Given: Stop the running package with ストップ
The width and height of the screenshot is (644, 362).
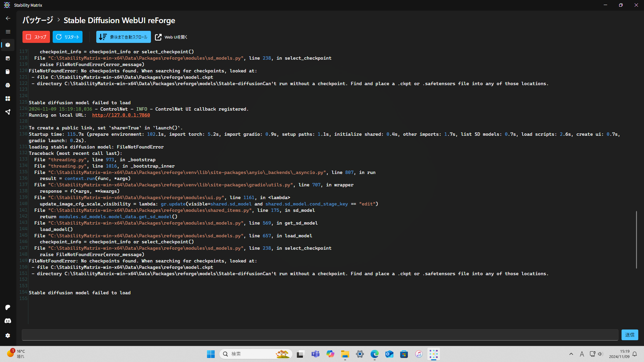Looking at the screenshot, I should coord(36,37).
